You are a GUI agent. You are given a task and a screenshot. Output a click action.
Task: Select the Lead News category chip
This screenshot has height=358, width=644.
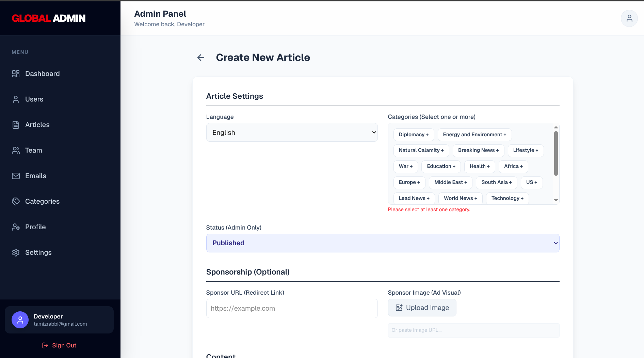(414, 198)
